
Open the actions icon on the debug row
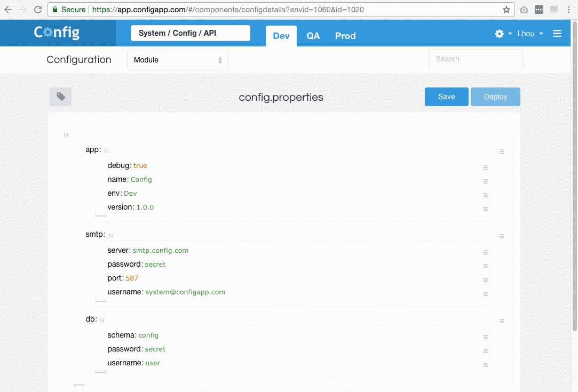coord(486,167)
